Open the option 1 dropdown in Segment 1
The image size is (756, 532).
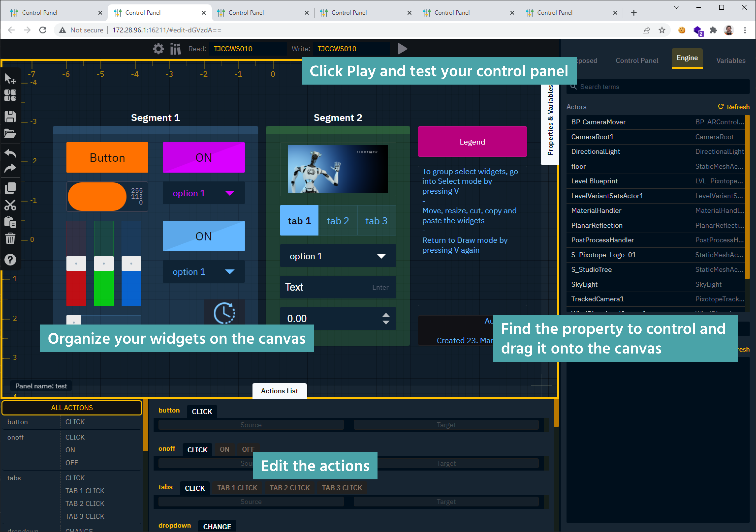tap(204, 193)
